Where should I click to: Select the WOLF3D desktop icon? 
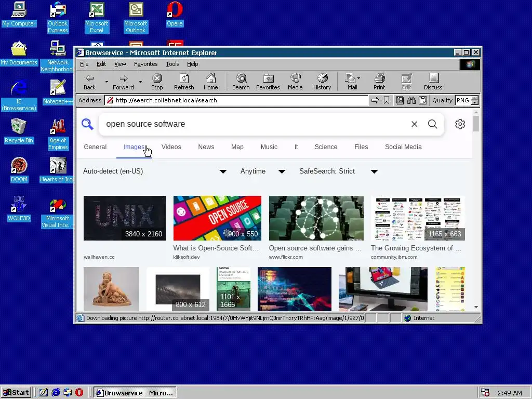19,209
